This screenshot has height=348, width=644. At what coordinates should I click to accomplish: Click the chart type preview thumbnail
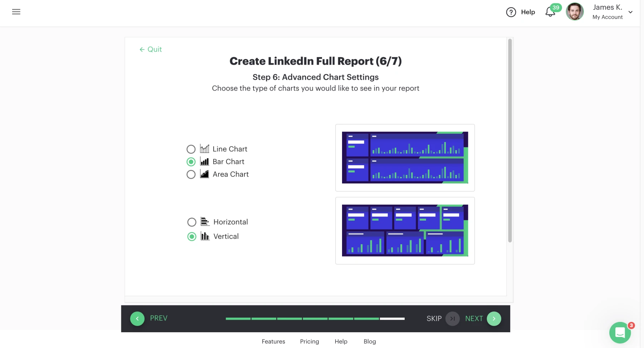tap(405, 158)
